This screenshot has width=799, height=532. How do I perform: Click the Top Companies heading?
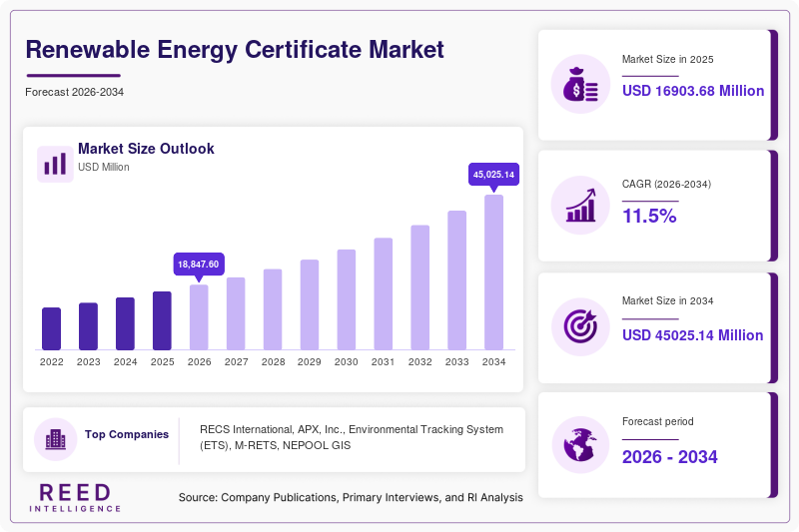(127, 434)
